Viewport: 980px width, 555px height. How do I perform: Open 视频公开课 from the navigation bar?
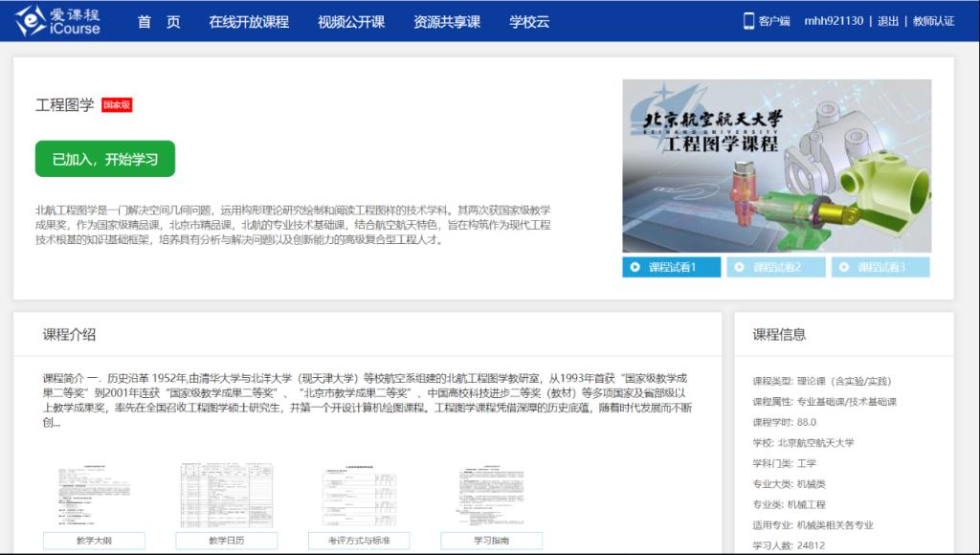click(351, 22)
